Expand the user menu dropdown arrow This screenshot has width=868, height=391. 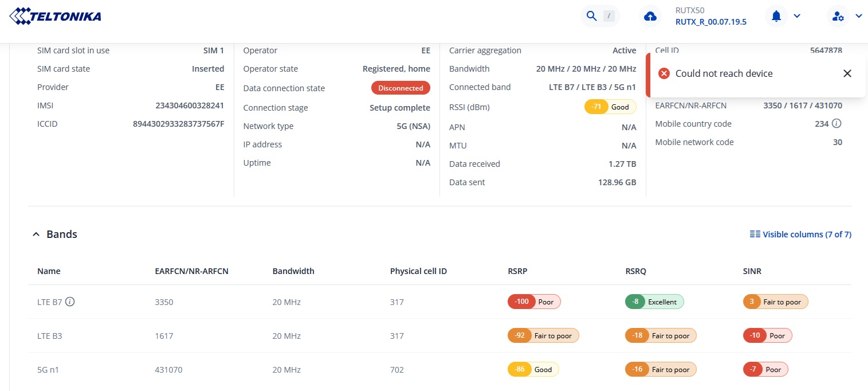pos(858,16)
